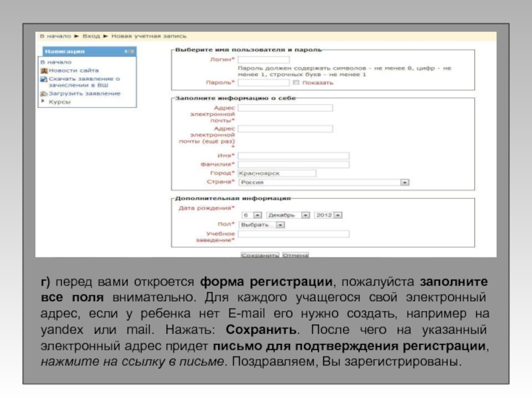Image resolution: width=532 pixels, height=399 pixels.
Task: Open the Пол dropdown 'Выбрать...'
Action: tap(261, 225)
